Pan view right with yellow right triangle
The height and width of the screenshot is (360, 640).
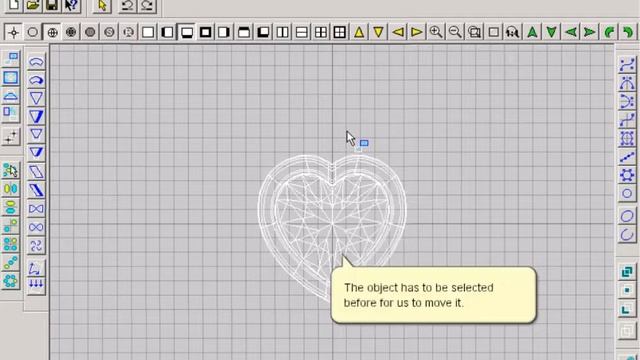pos(417,32)
